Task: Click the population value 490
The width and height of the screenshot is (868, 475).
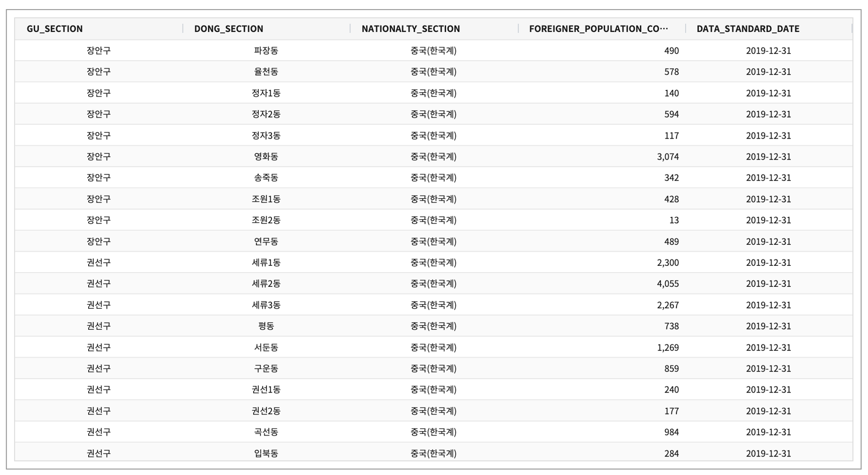Action: 672,50
